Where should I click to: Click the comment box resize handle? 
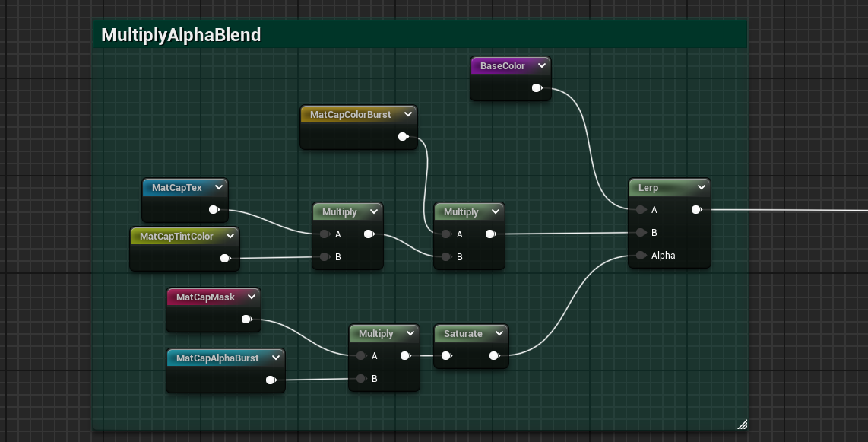pyautogui.click(x=742, y=425)
